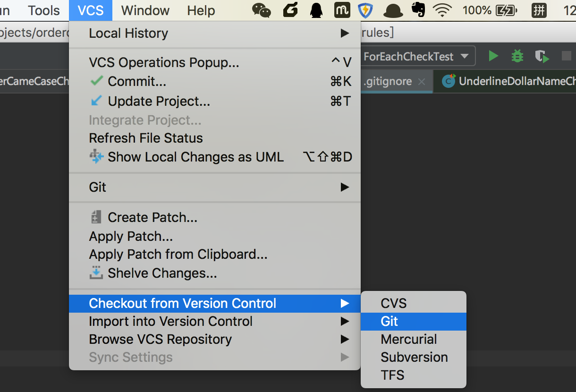Click the QQ penguin menu bar icon
576x392 pixels.
pos(316,10)
